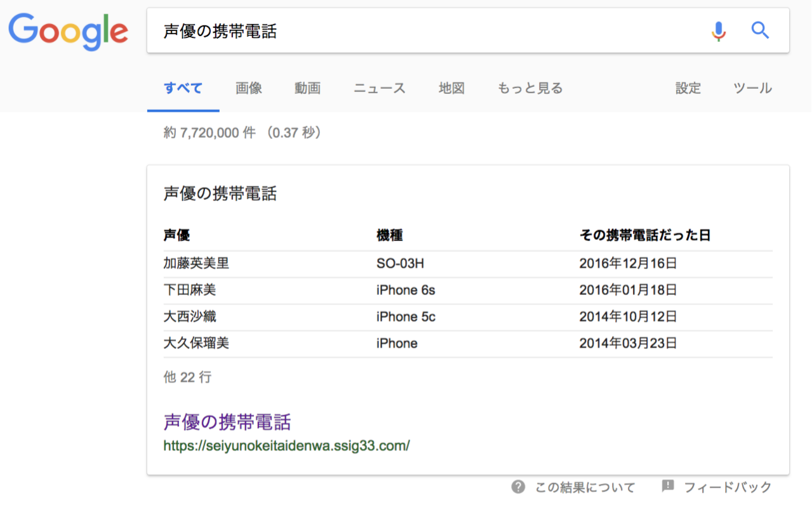The image size is (812, 505).
Task: Expand the もっと見る menu
Action: 530,88
